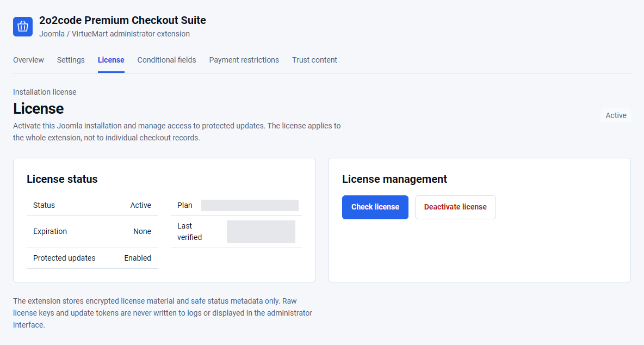Click the Plan label

[184, 205]
